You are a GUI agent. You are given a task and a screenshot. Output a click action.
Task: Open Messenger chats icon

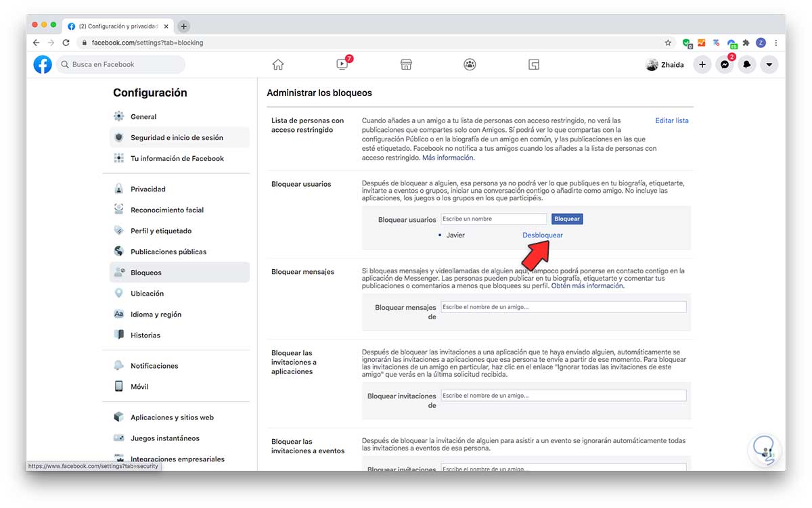click(x=724, y=64)
